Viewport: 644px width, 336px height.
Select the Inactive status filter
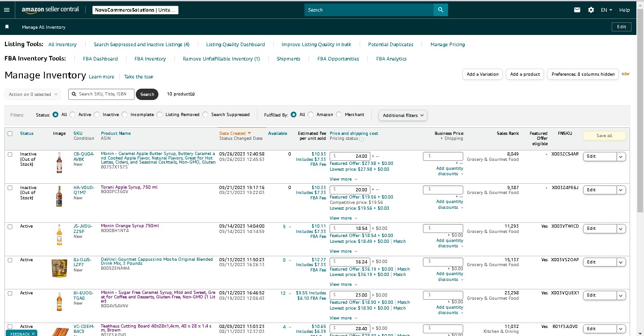[96, 115]
